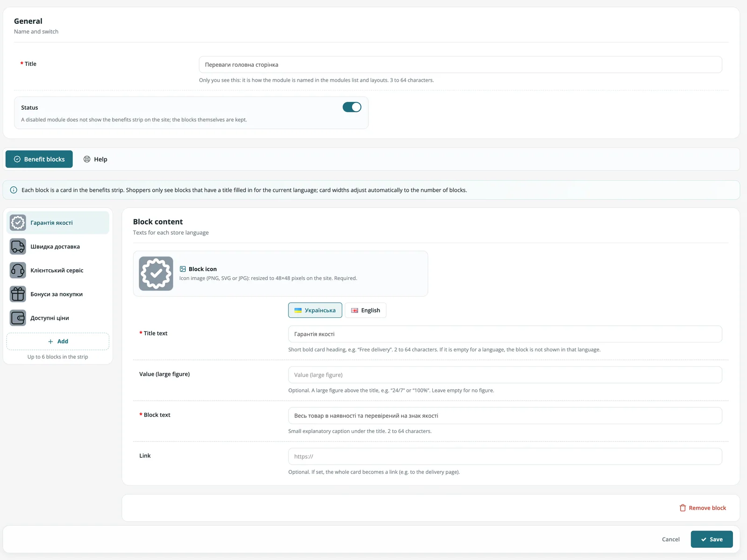Open the large Block icon image picker

pos(156,273)
